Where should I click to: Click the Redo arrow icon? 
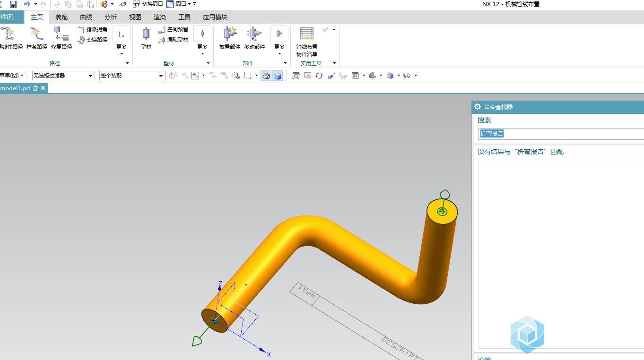44,4
